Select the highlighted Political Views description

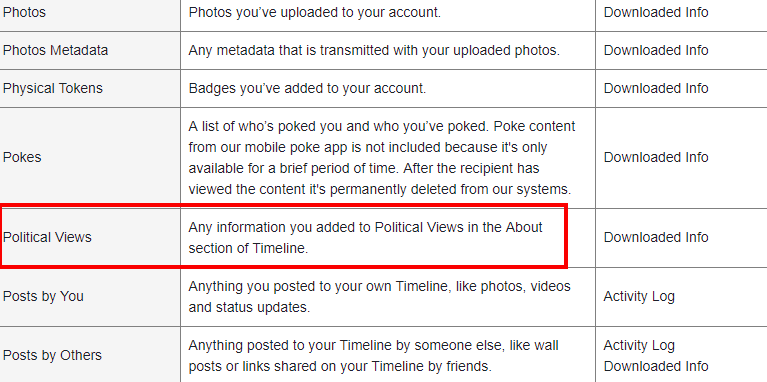tap(365, 238)
